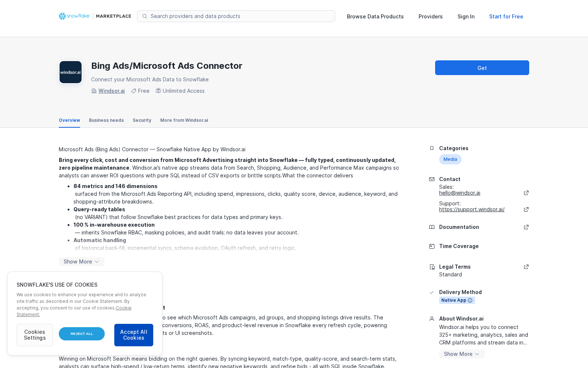Open Legal Terms external link icon
This screenshot has height=368, width=588.
pyautogui.click(x=526, y=267)
